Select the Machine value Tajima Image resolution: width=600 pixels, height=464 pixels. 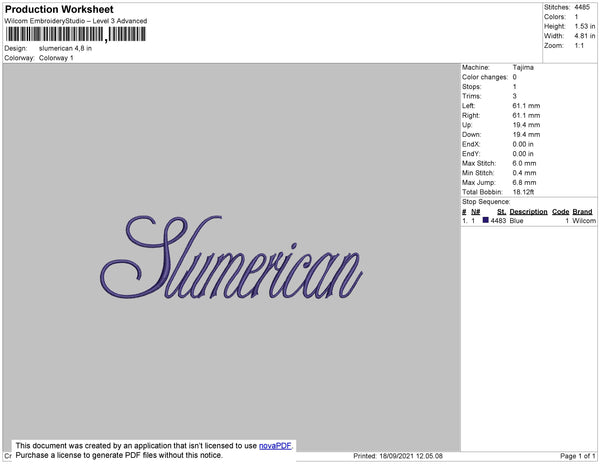(523, 67)
